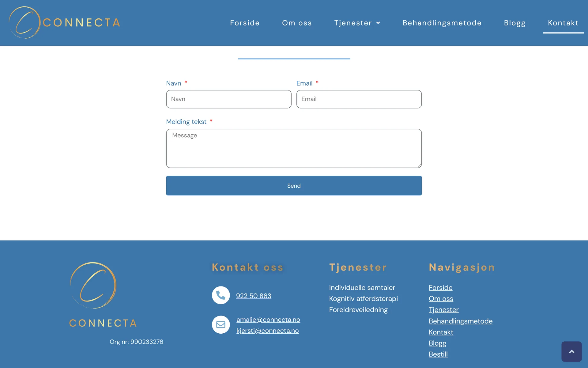Call the number 922 50 863 link
The width and height of the screenshot is (588, 368).
point(254,296)
